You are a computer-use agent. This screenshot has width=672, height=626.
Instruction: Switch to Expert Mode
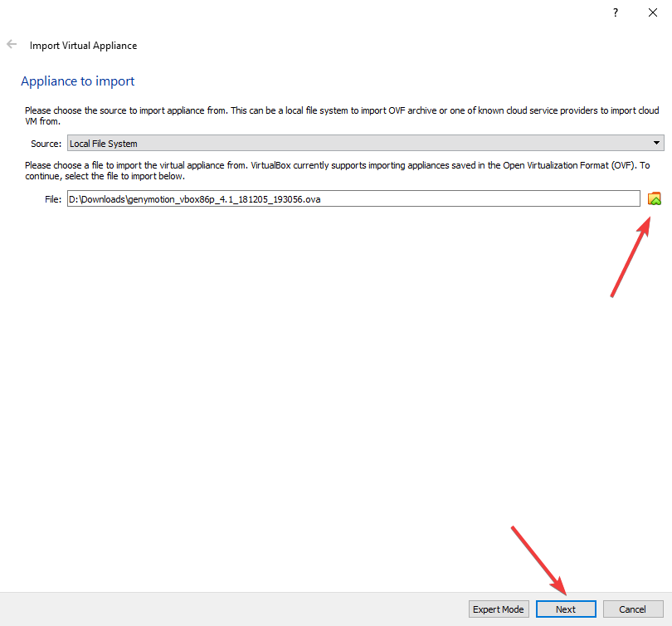[x=499, y=609]
